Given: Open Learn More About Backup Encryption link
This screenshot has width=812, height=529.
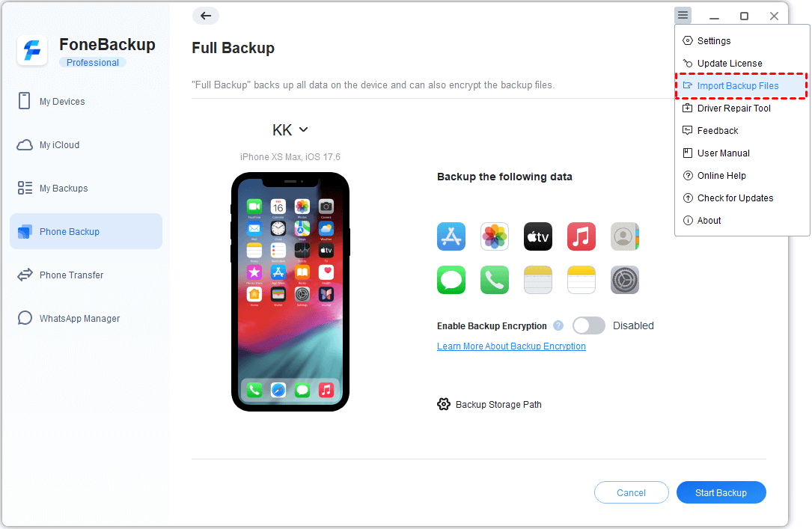Looking at the screenshot, I should click(x=511, y=346).
